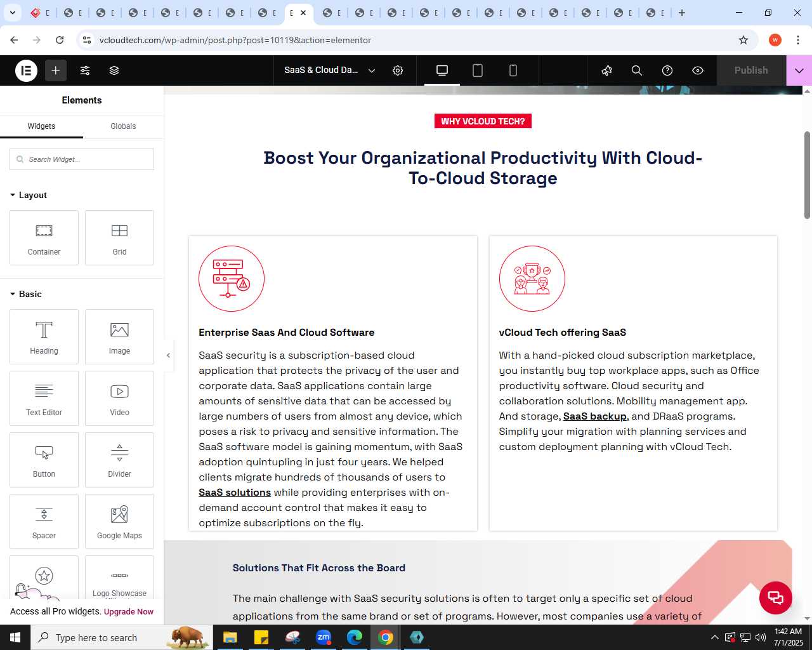
Task: Show hidden system tray icons
Action: click(x=715, y=637)
